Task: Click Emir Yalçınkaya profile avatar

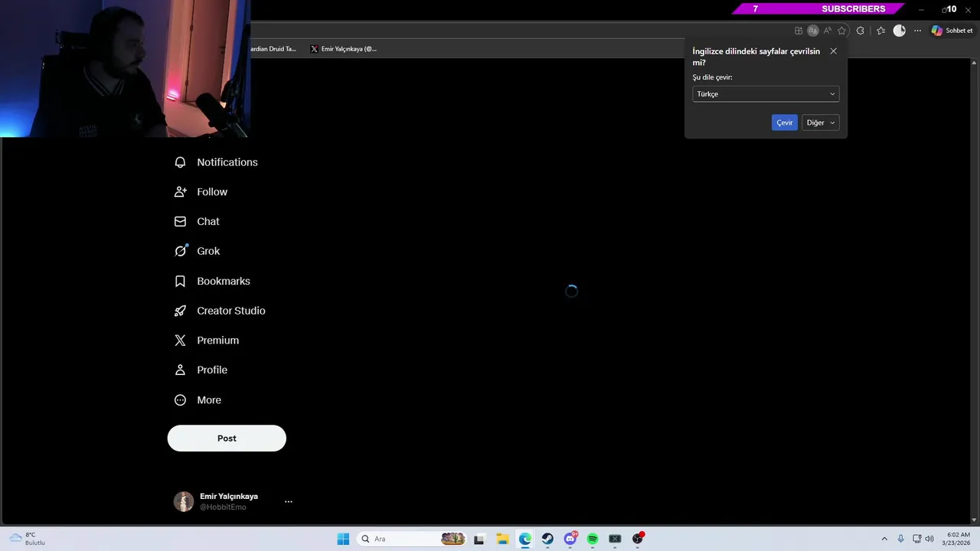Action: (x=184, y=502)
